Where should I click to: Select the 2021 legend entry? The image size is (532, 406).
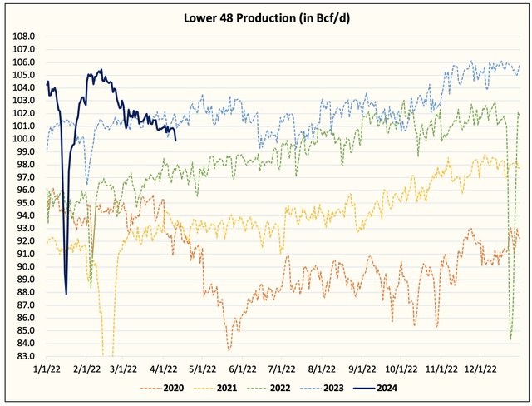(x=215, y=388)
